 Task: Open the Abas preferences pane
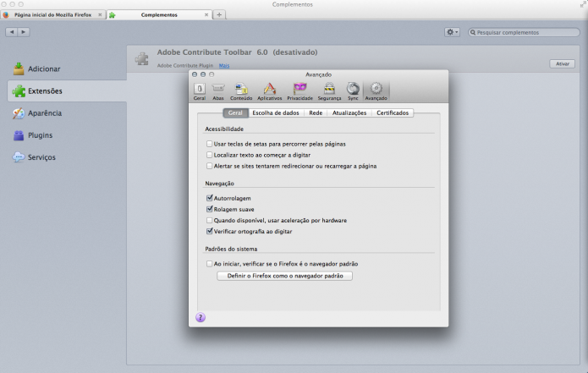click(x=218, y=91)
